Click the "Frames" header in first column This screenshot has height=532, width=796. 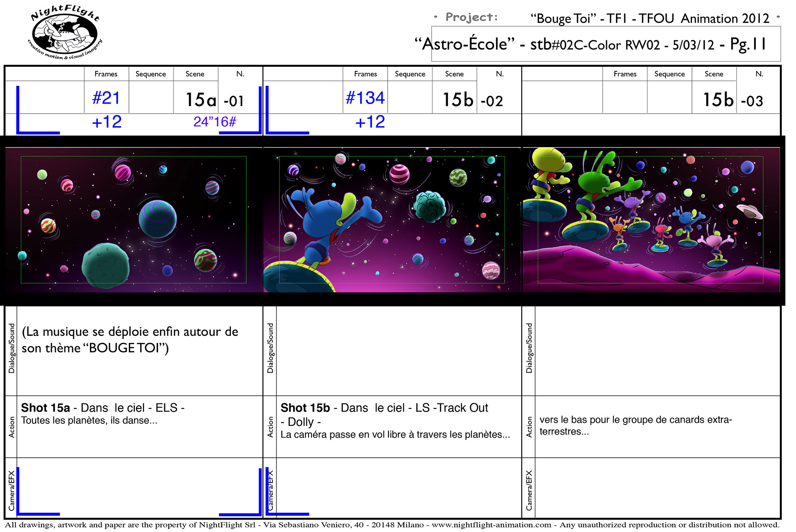106,74
